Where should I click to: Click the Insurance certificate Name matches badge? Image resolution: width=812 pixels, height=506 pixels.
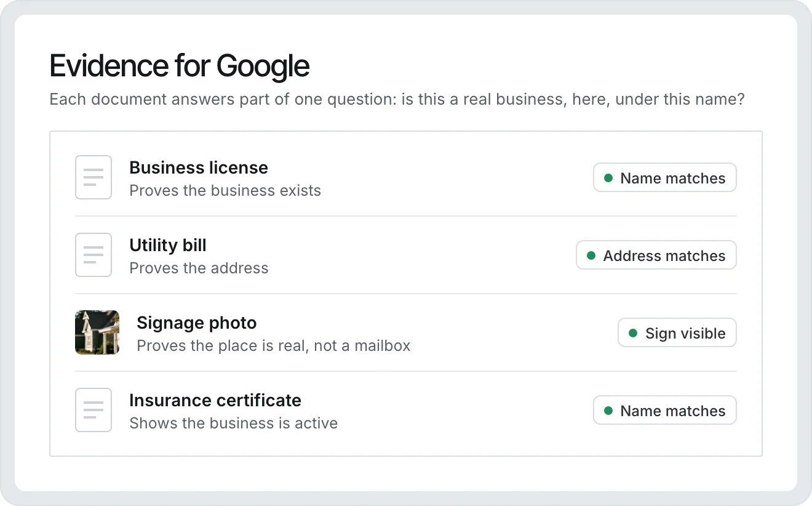[665, 410]
